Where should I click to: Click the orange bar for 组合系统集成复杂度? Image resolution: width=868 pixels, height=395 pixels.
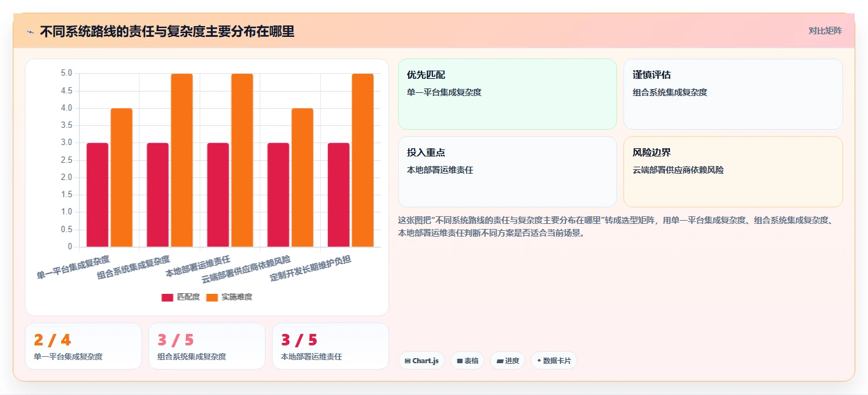(x=182, y=160)
